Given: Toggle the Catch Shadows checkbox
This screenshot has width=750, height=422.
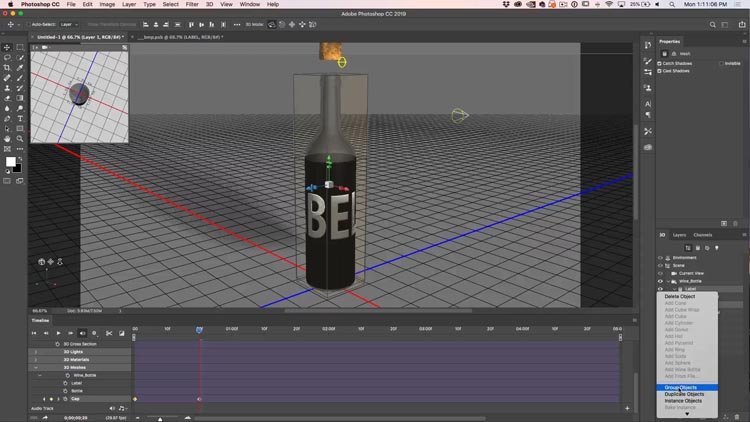Looking at the screenshot, I should click(x=659, y=63).
